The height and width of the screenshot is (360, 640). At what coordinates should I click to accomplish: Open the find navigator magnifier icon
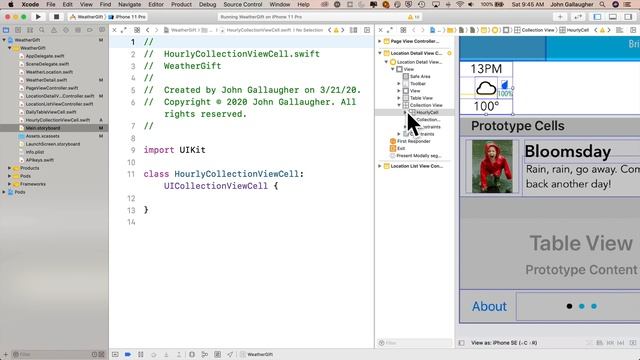(x=42, y=30)
